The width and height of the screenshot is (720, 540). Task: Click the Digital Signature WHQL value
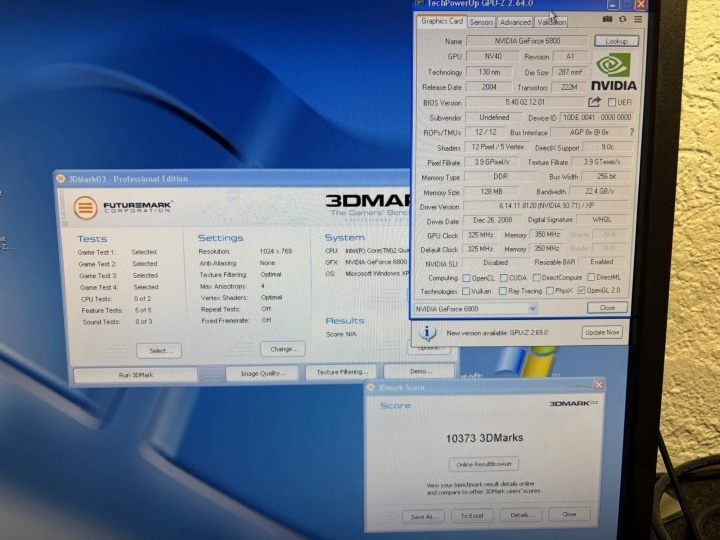click(x=602, y=219)
